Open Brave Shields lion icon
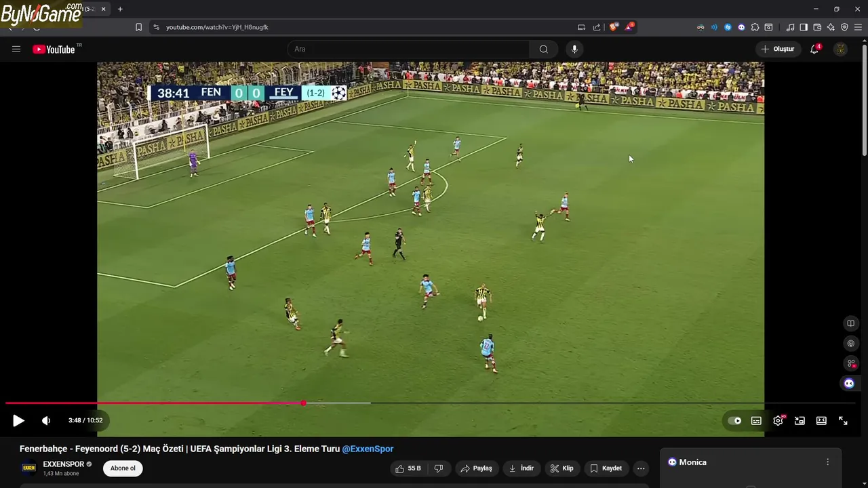The height and width of the screenshot is (488, 868). 614,27
